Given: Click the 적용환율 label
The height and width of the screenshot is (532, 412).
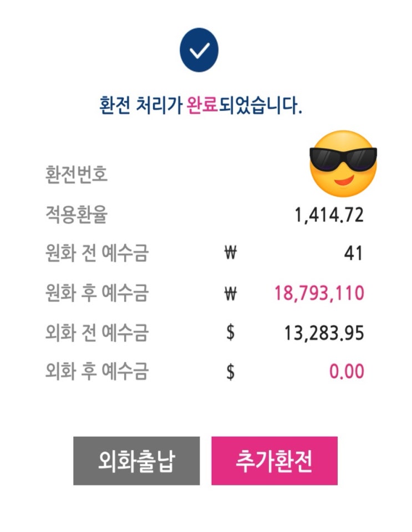Looking at the screenshot, I should (x=76, y=214).
